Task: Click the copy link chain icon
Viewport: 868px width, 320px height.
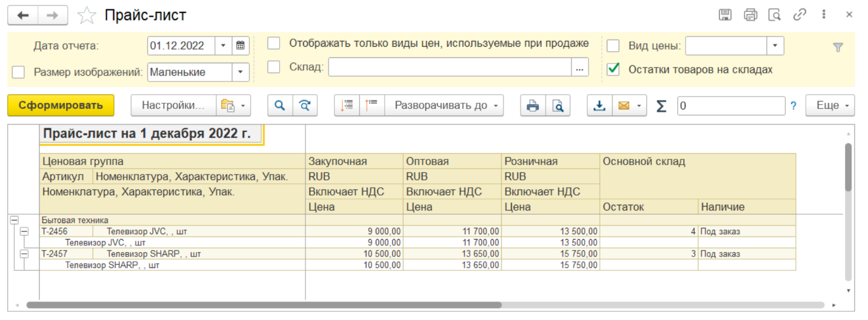Action: [x=799, y=15]
